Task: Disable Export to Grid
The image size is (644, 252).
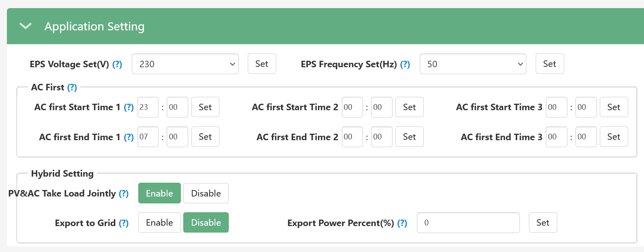Action: [206, 222]
